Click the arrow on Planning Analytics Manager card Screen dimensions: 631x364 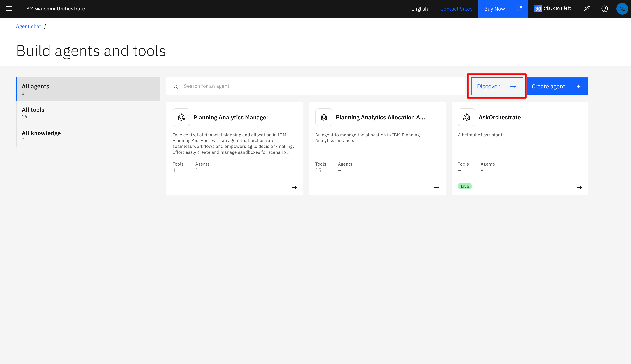pos(294,187)
